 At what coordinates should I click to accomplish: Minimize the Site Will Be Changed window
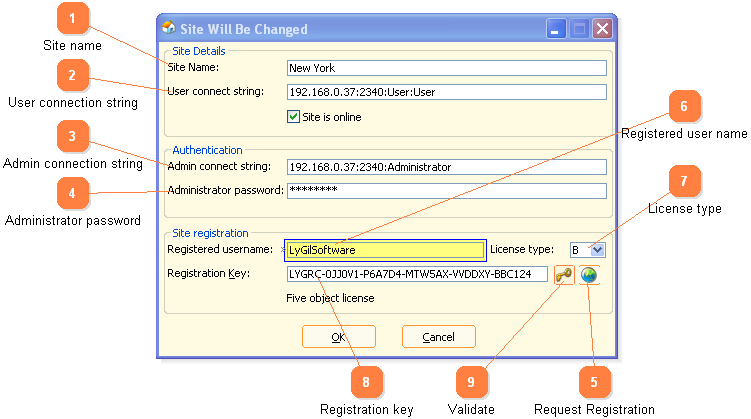tap(556, 29)
